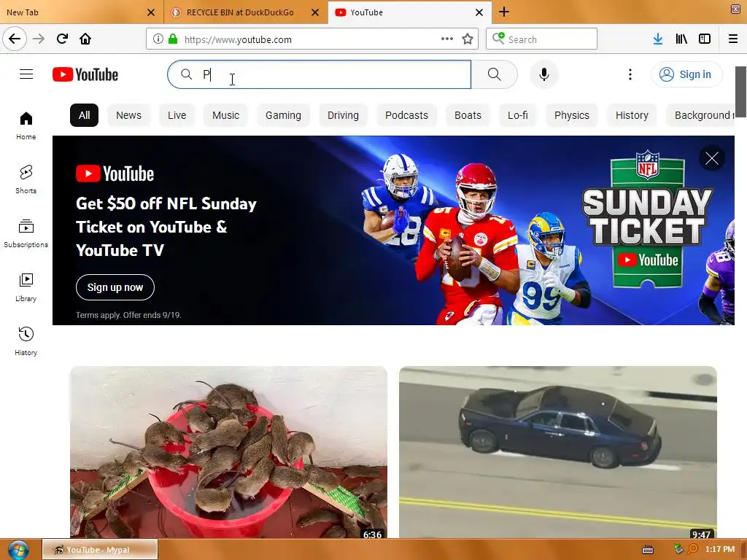This screenshot has height=560, width=747.
Task: Click the browser Search box
Action: (542, 39)
